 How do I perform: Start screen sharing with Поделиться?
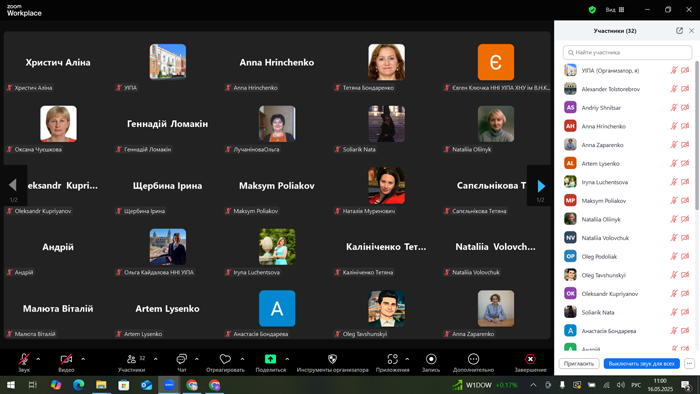click(271, 362)
